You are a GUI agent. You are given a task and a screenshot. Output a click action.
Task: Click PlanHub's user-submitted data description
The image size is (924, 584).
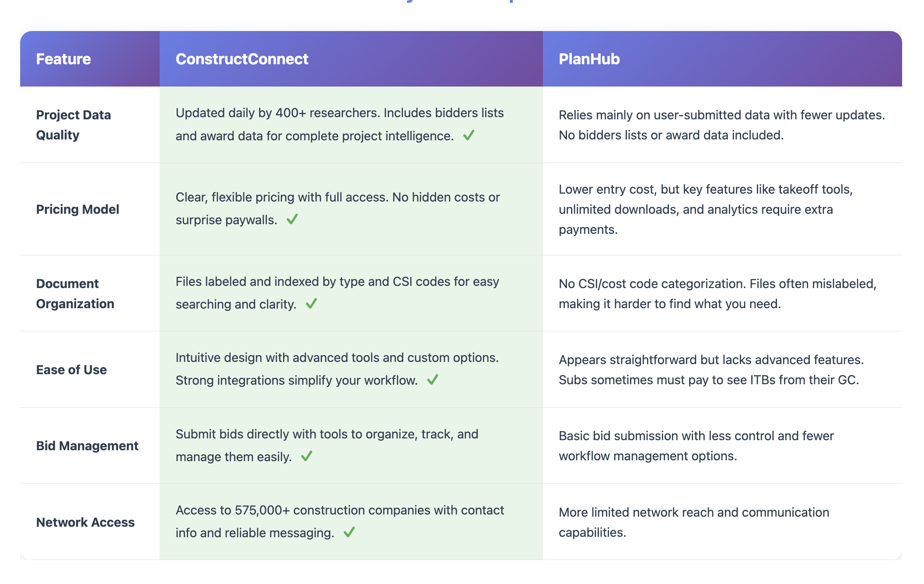[x=722, y=125]
